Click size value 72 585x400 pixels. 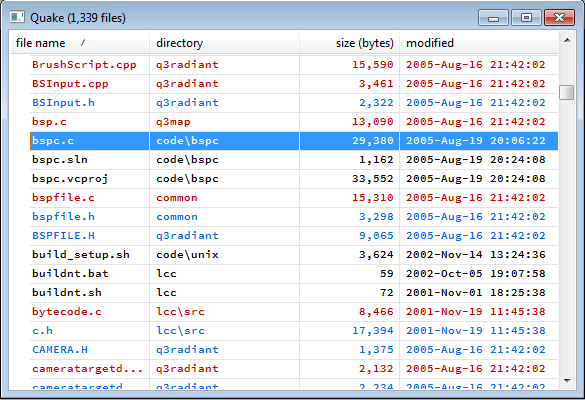click(387, 293)
